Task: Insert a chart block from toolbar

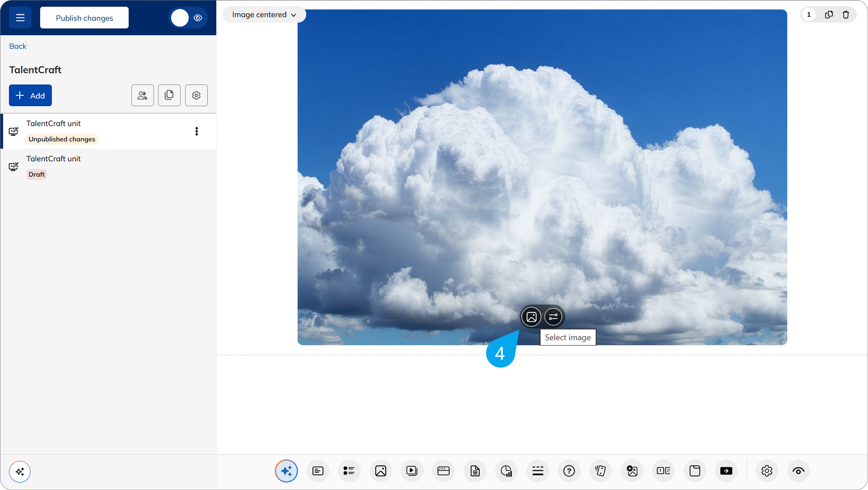Action: [506, 471]
